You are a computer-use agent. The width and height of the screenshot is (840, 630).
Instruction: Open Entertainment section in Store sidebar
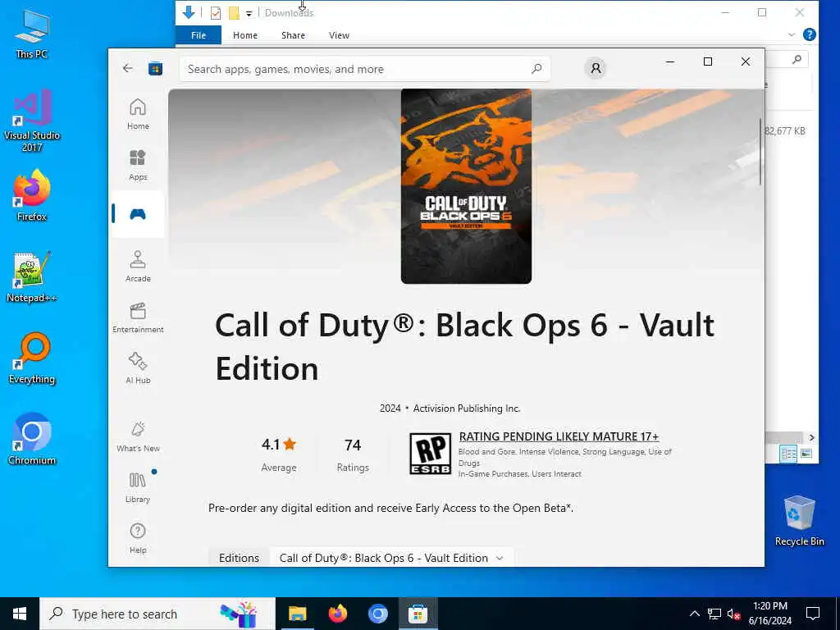pyautogui.click(x=138, y=317)
